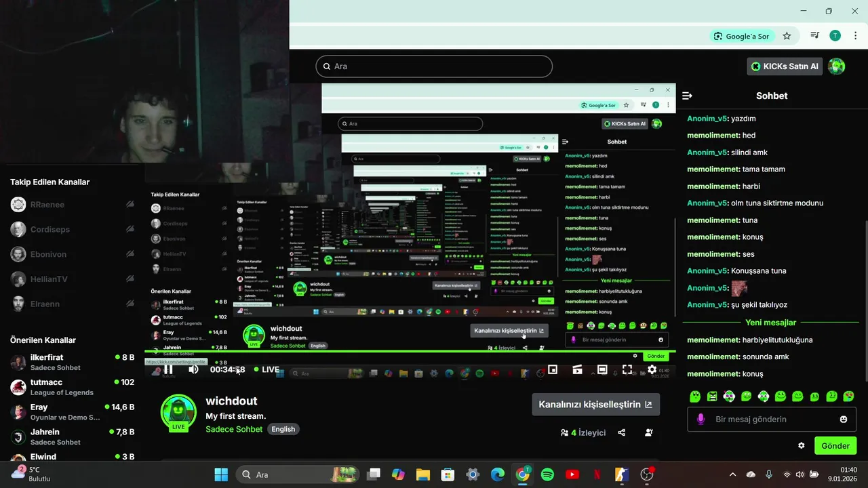This screenshot has width=868, height=488.
Task: Open recommended channel Elwind
Action: (72, 458)
